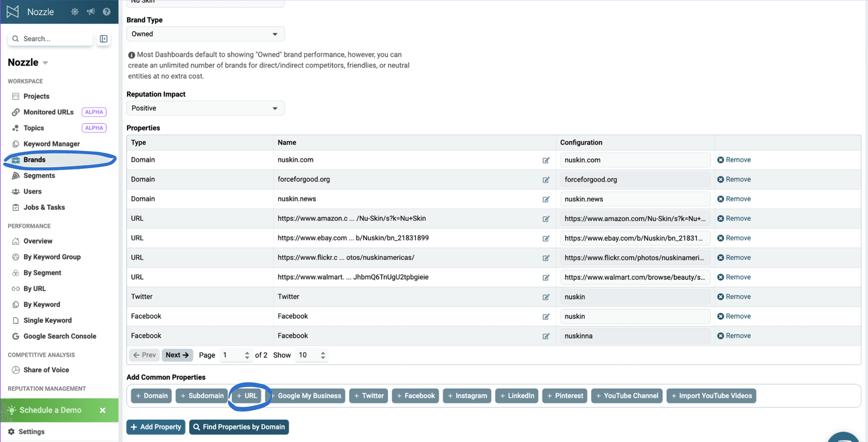Open Share of Voice report
The image size is (868, 442).
pos(46,370)
